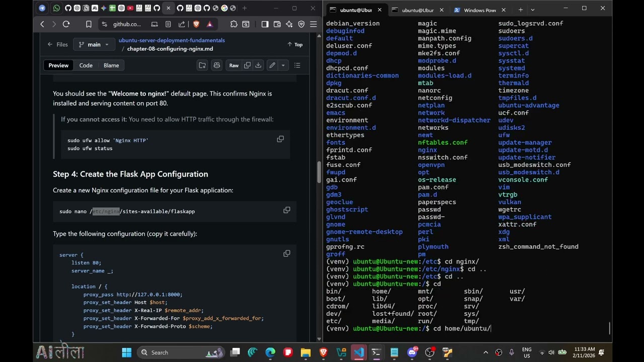644x362 pixels.
Task: Reload the GitHub page
Action: 66,24
